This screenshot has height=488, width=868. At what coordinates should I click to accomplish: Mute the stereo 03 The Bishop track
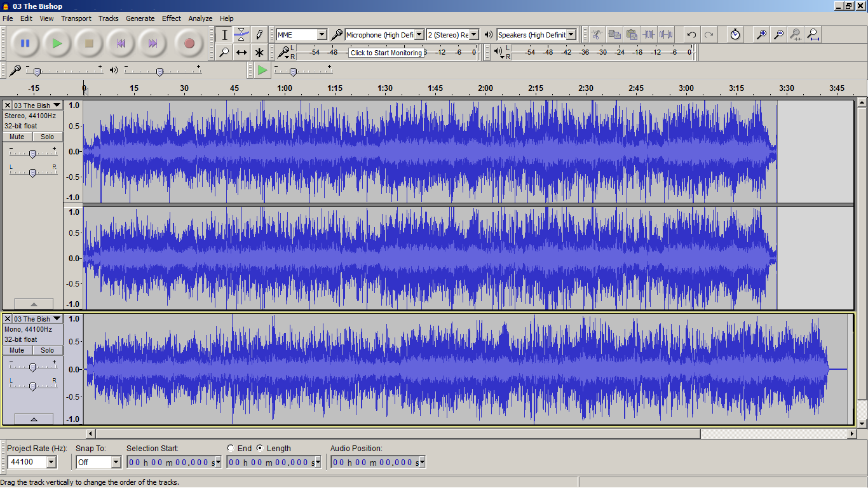17,137
